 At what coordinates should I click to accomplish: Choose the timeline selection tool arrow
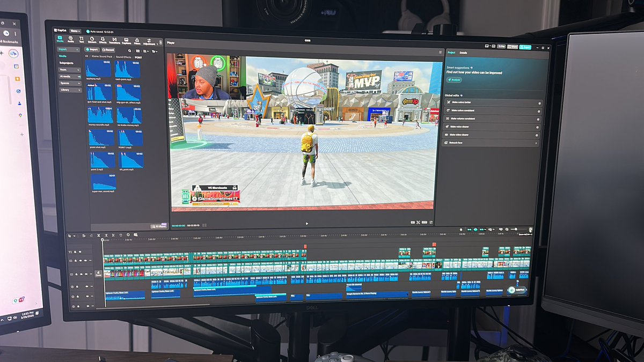(69, 235)
